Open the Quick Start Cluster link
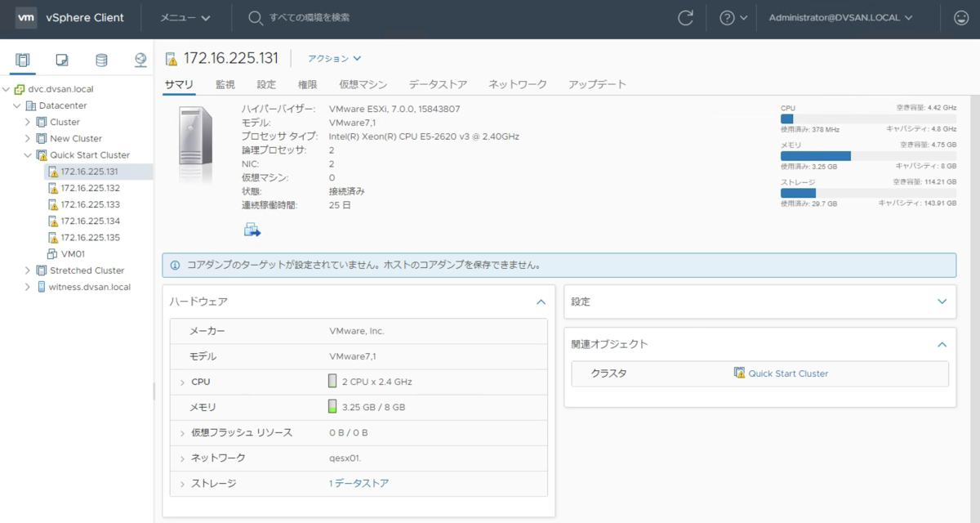980x523 pixels. coord(788,373)
